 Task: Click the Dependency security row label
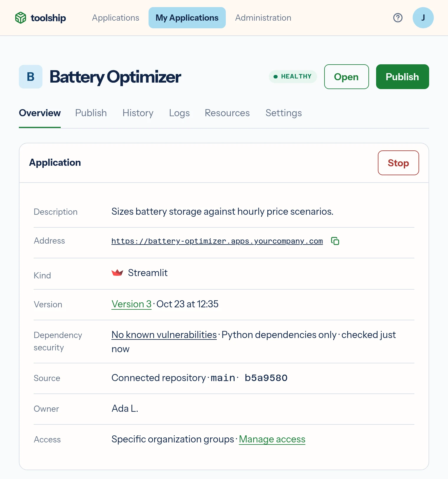(x=58, y=341)
